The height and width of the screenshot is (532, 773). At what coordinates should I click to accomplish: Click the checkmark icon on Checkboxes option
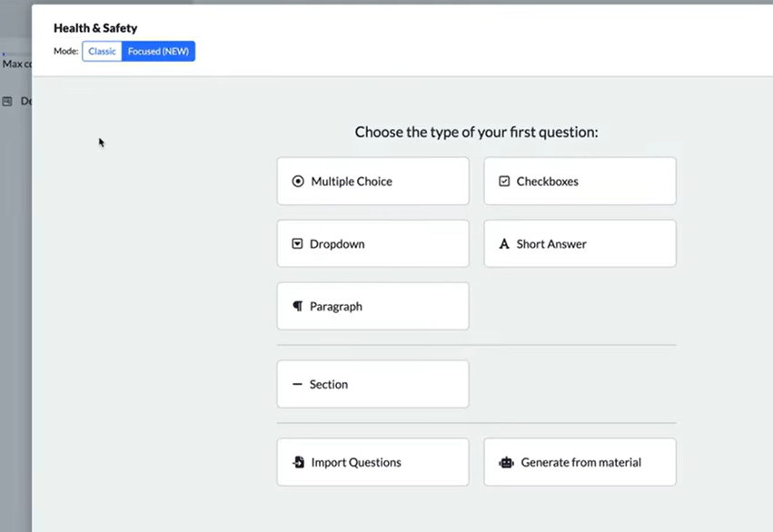[504, 181]
